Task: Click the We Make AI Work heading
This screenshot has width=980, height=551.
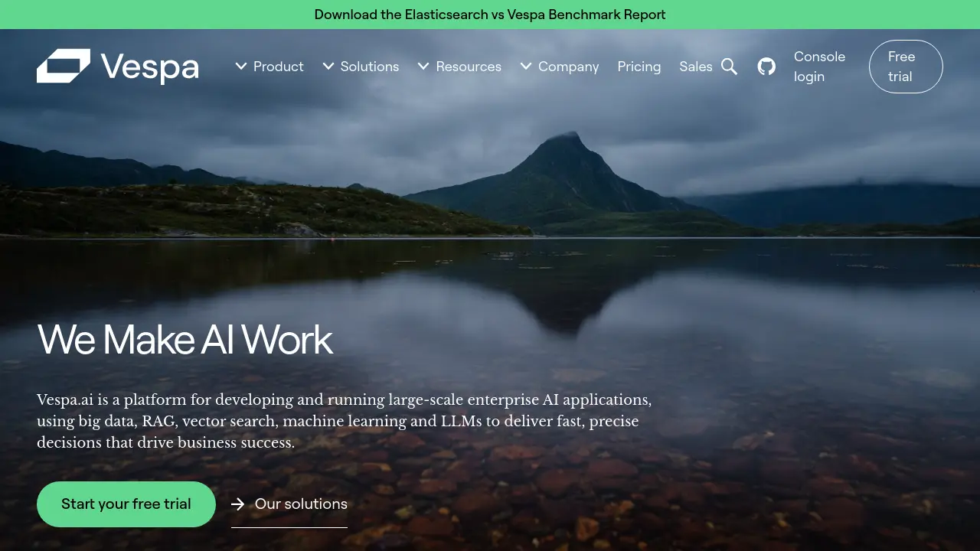Action: pos(185,340)
